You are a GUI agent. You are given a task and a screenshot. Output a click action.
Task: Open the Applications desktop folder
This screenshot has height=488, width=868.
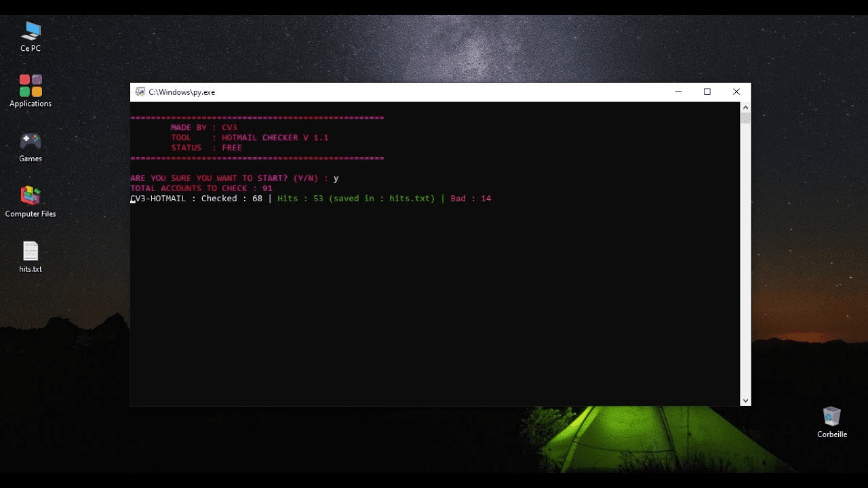click(x=31, y=91)
